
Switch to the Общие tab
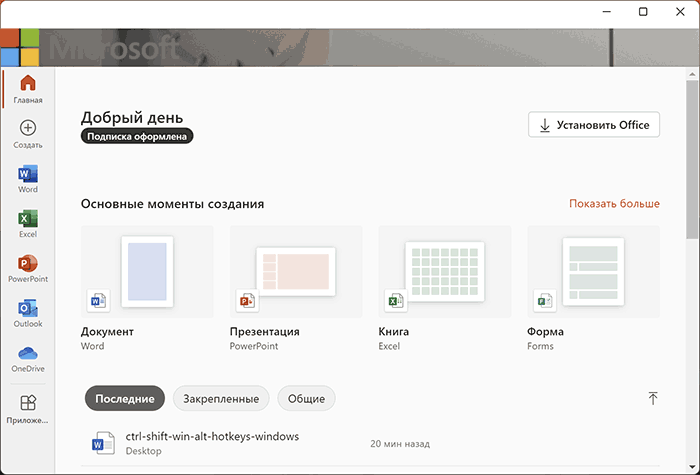[306, 398]
